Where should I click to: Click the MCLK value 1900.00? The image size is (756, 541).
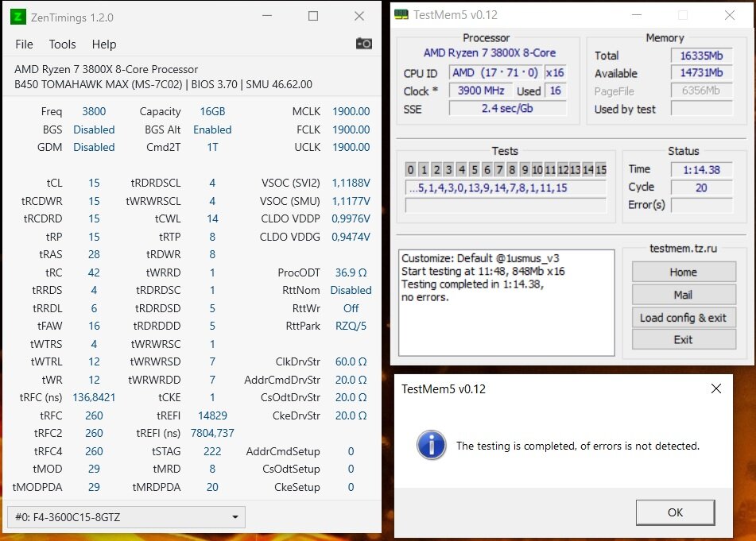point(351,111)
